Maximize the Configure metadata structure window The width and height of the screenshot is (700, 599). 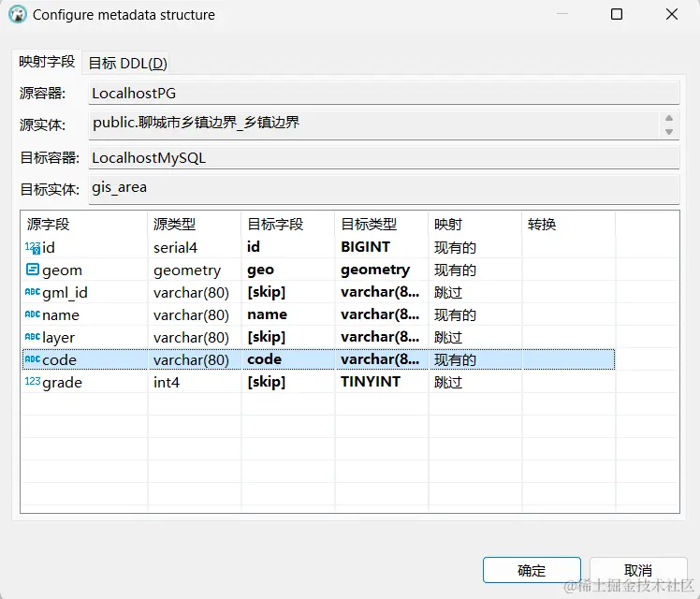pos(617,14)
